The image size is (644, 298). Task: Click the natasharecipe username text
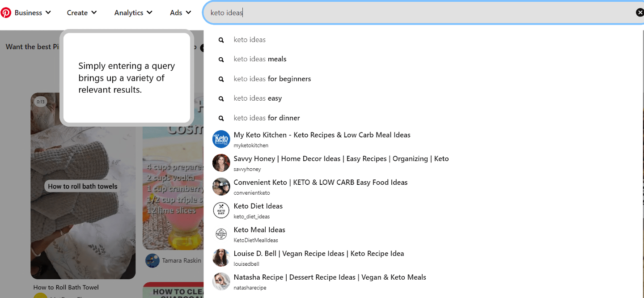pos(250,288)
